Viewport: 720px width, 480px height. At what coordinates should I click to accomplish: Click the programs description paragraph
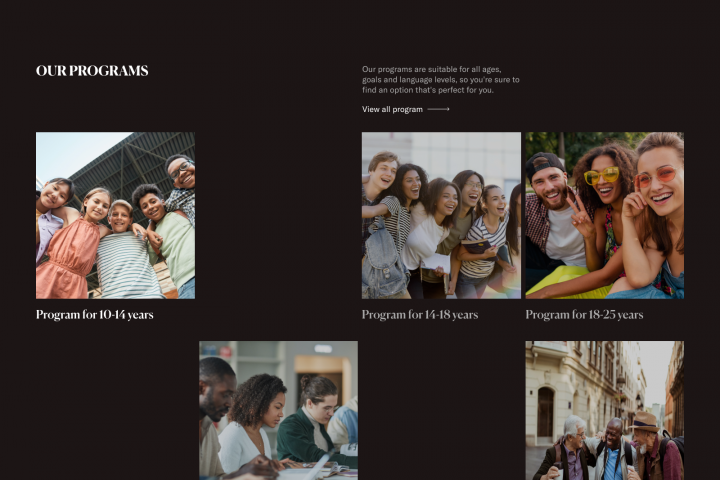(440, 80)
